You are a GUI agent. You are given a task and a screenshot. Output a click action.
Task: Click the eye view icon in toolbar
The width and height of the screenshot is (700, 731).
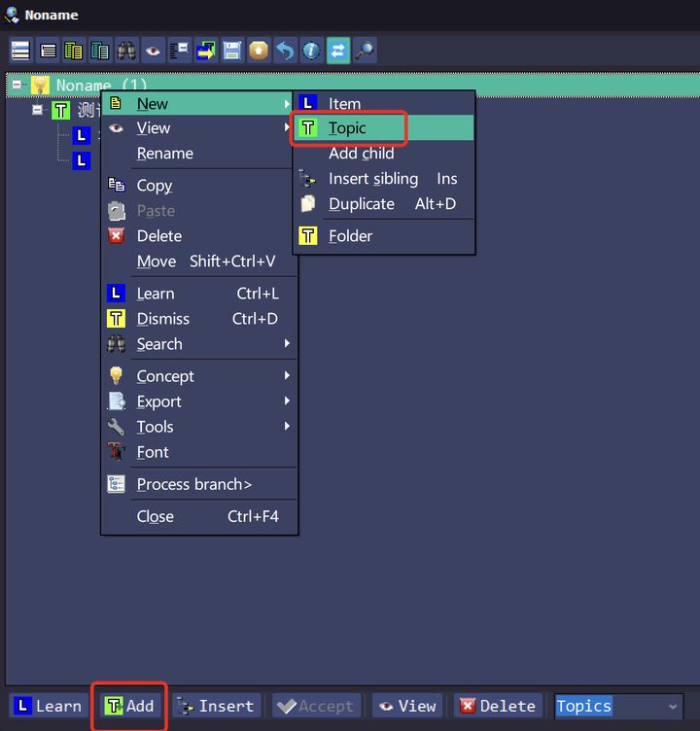click(153, 51)
